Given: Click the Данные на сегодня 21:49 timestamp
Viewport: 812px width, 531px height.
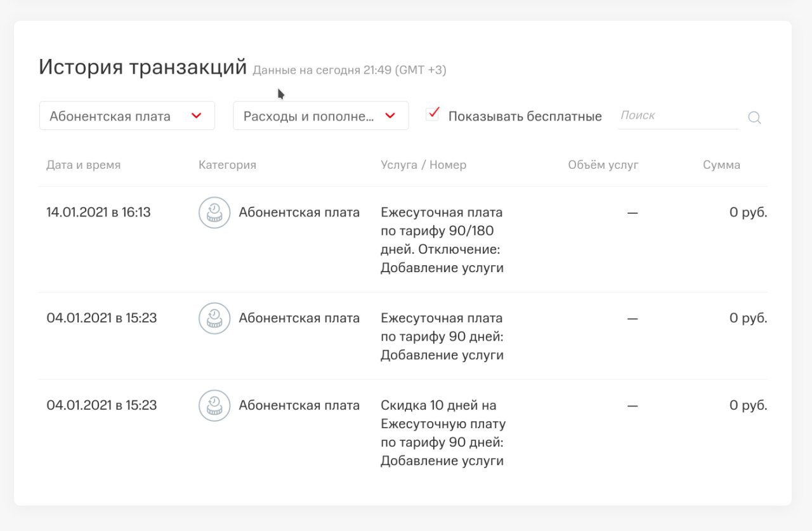Looking at the screenshot, I should 350,70.
